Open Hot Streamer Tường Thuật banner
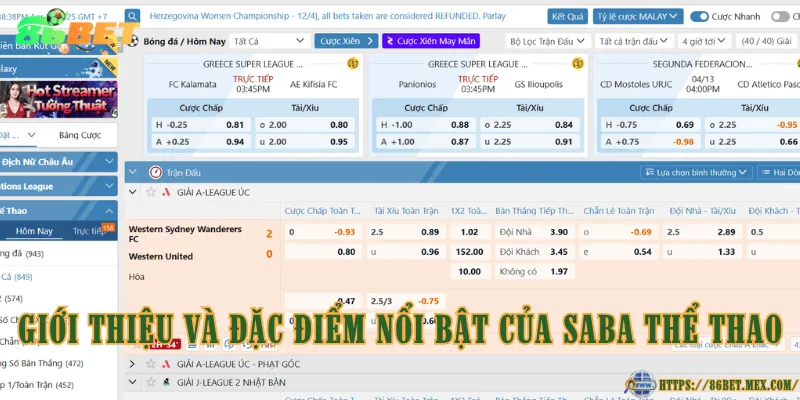The width and height of the screenshot is (800, 400). click(x=59, y=99)
